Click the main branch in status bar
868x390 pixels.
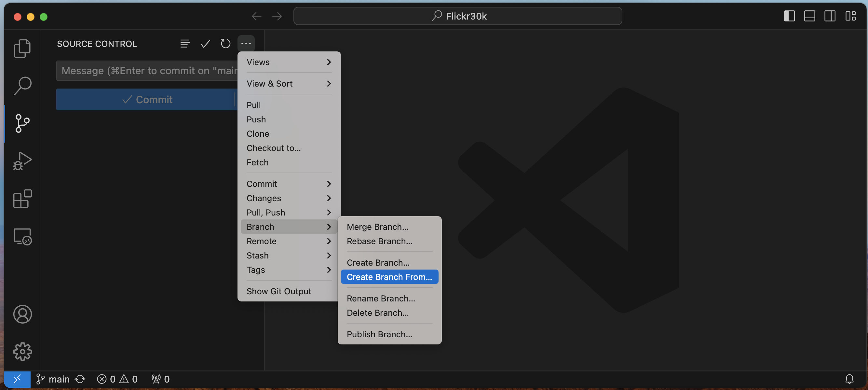point(53,379)
